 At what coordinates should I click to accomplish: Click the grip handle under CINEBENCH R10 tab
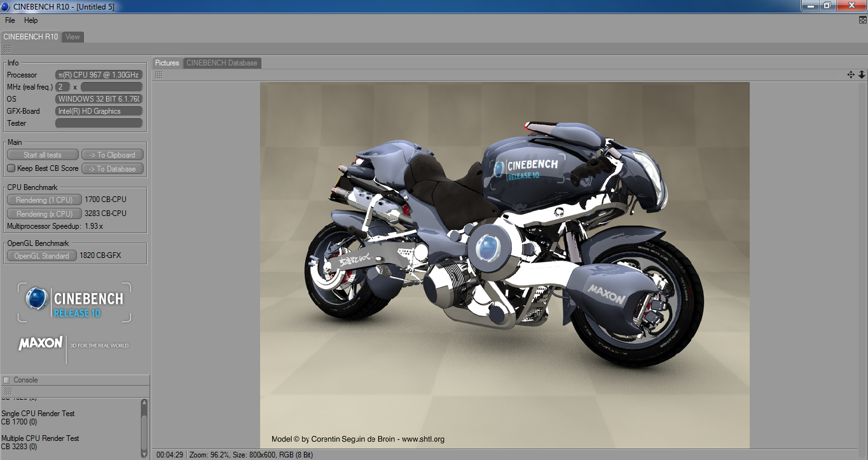click(7, 49)
